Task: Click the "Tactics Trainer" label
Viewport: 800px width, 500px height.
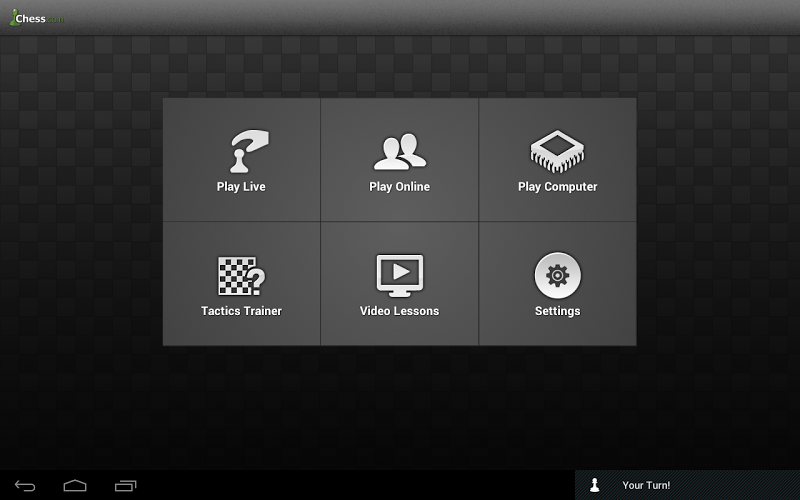Action: click(241, 311)
